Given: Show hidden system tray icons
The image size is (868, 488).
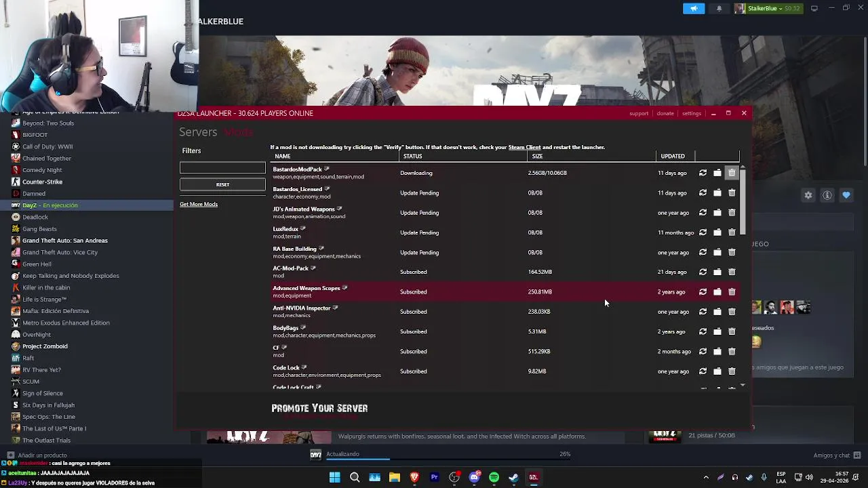Looking at the screenshot, I should click(x=706, y=477).
